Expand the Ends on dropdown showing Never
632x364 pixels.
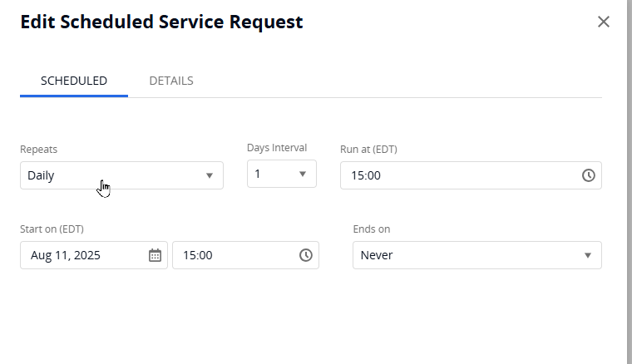(x=466, y=255)
